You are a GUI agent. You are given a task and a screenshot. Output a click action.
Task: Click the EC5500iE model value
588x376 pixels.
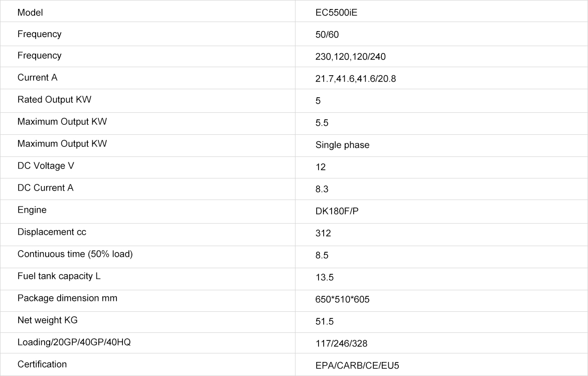point(336,13)
